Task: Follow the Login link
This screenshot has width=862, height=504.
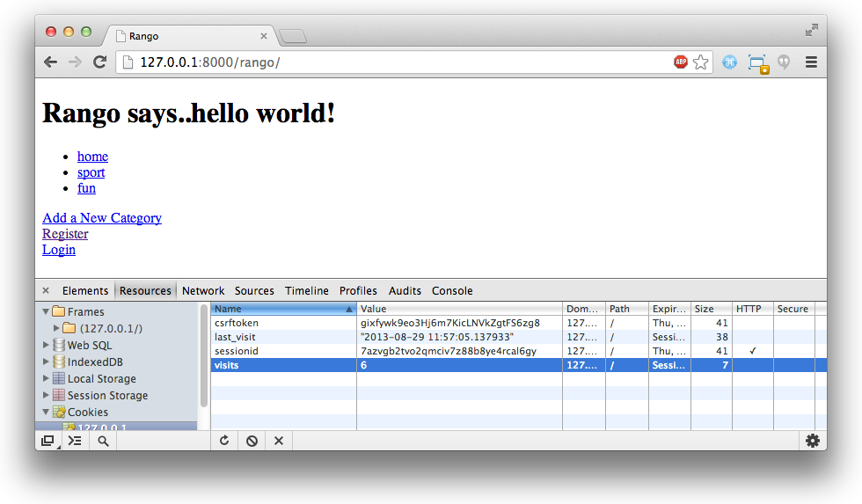Action: coord(59,250)
